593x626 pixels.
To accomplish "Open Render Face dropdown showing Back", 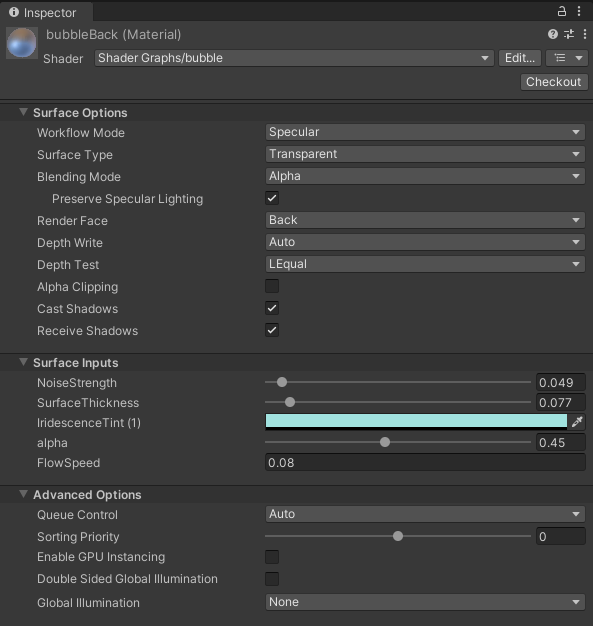I will coord(425,220).
